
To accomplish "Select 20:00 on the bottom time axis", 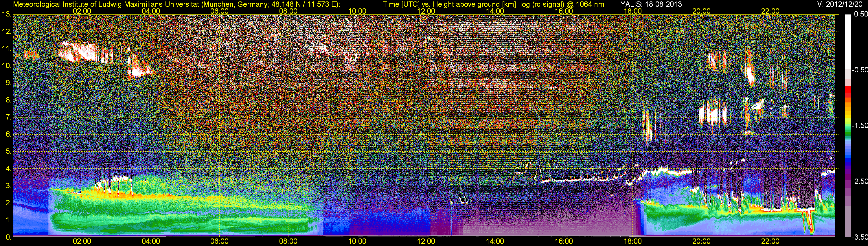I will 702,241.
